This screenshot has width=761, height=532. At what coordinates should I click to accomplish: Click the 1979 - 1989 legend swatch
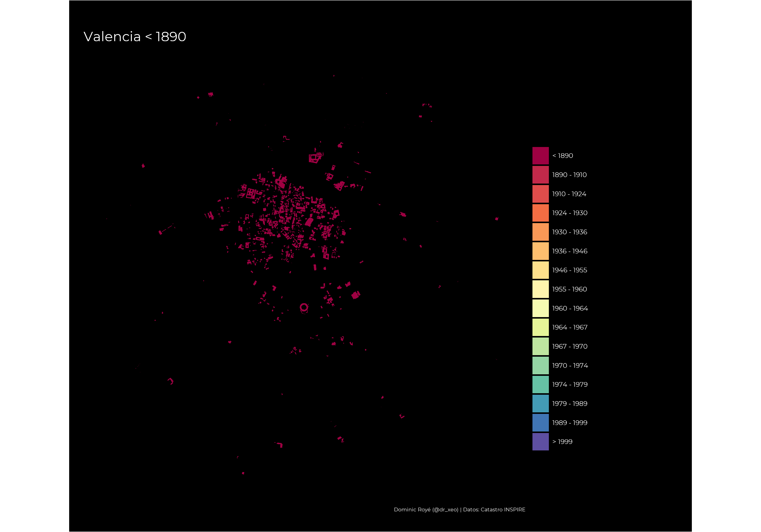[x=540, y=403]
